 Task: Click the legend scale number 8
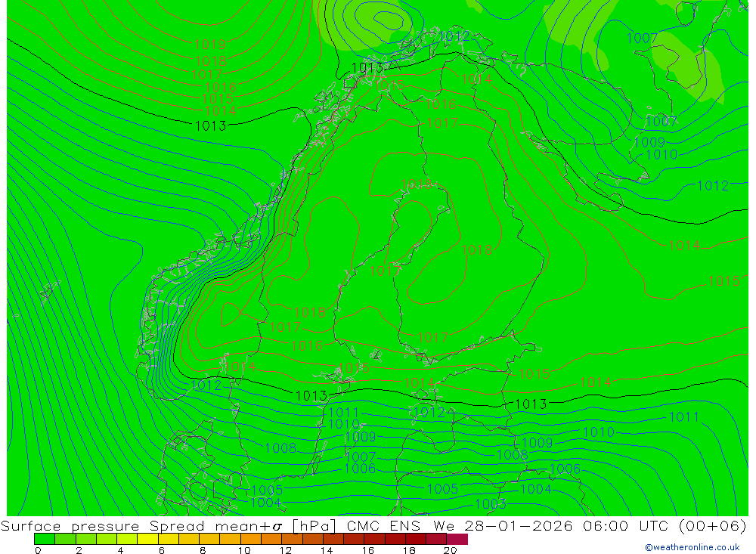(x=203, y=550)
